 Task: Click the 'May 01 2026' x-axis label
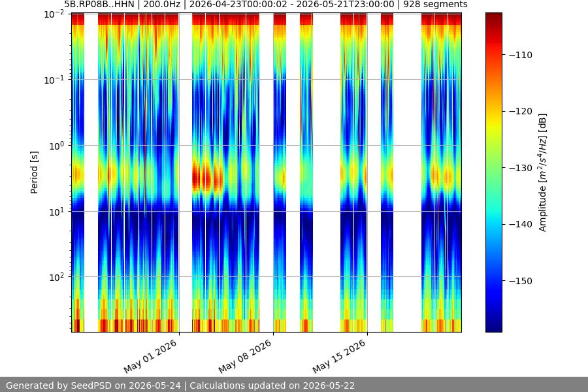tap(150, 356)
